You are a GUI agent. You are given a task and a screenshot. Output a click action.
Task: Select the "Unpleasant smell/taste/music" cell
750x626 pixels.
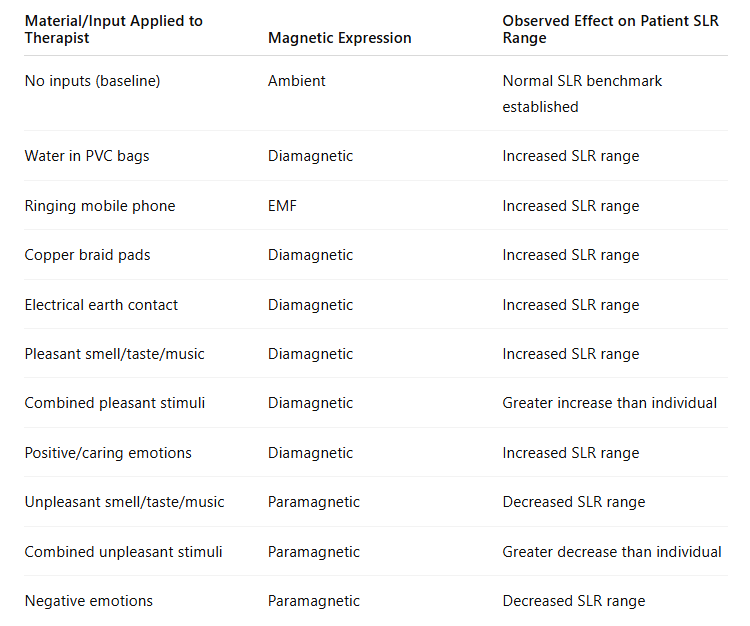click(124, 502)
